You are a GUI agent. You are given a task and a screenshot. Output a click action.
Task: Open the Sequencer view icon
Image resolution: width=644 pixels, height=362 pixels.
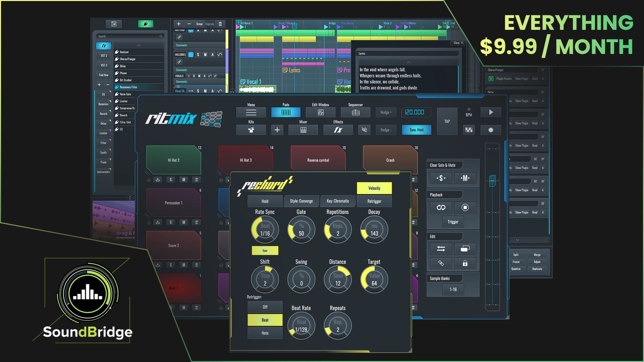pyautogui.click(x=356, y=113)
